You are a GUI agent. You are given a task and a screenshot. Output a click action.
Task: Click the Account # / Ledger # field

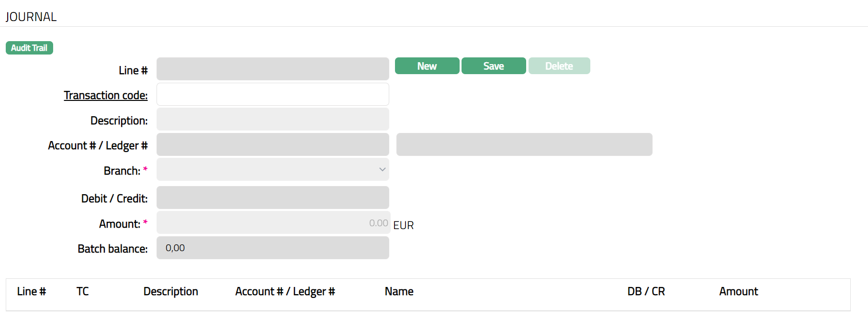[272, 144]
